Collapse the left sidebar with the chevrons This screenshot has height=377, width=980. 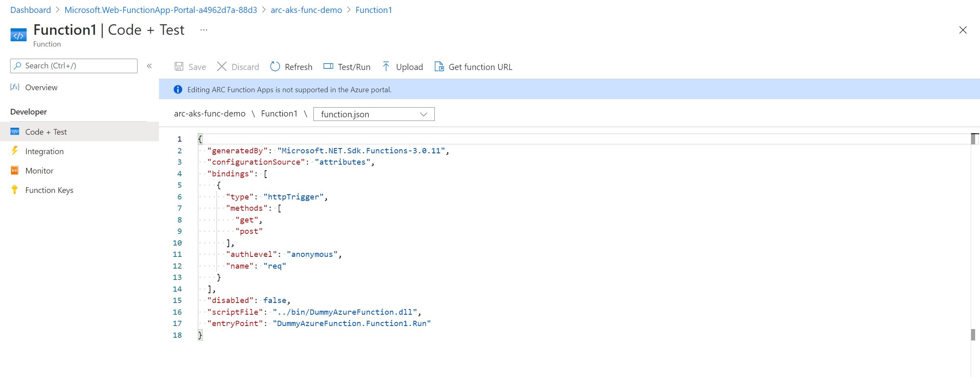[149, 66]
